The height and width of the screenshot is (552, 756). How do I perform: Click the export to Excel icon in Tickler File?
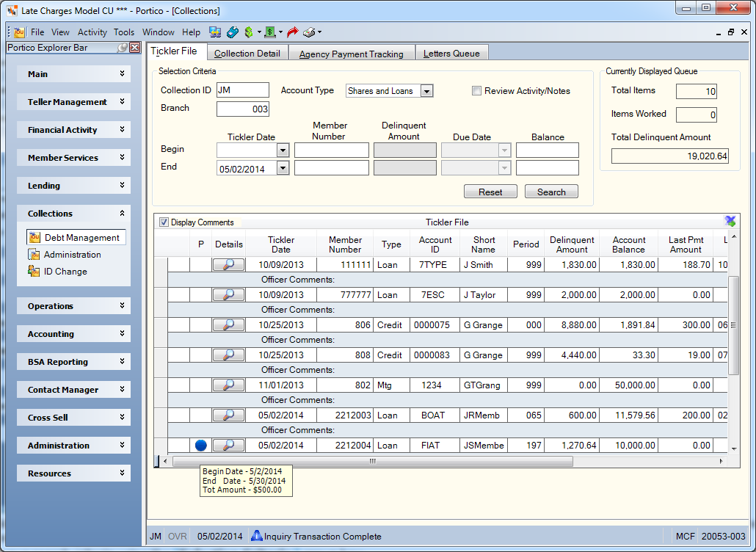point(730,221)
